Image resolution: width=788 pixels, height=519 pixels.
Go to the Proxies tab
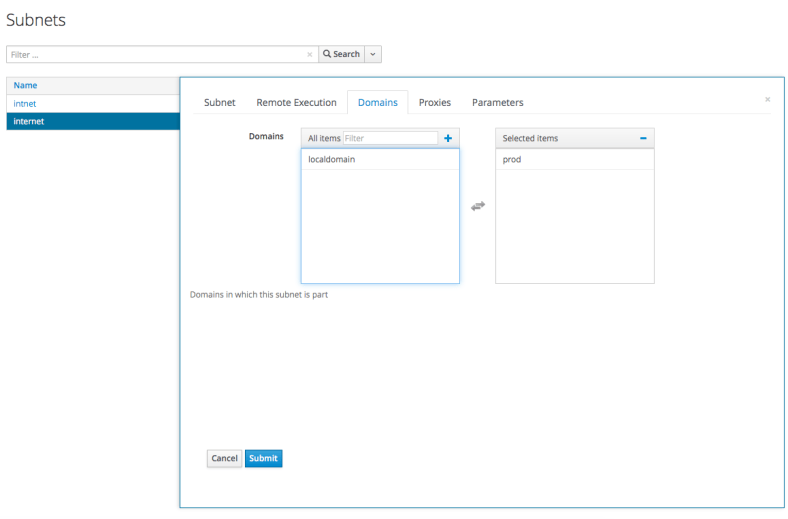[434, 102]
